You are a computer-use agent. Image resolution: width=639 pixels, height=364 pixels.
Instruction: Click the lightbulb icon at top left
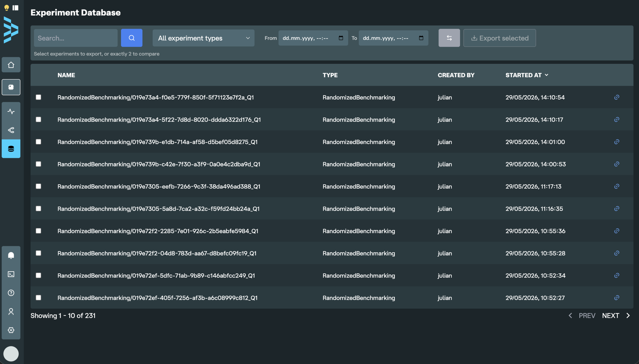[7, 8]
